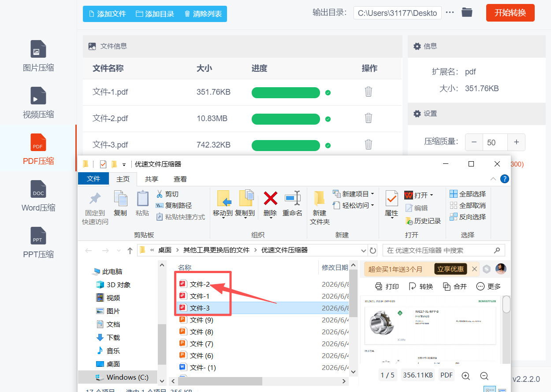
Task: Click the 立享优惠 promo button
Action: pos(450,269)
